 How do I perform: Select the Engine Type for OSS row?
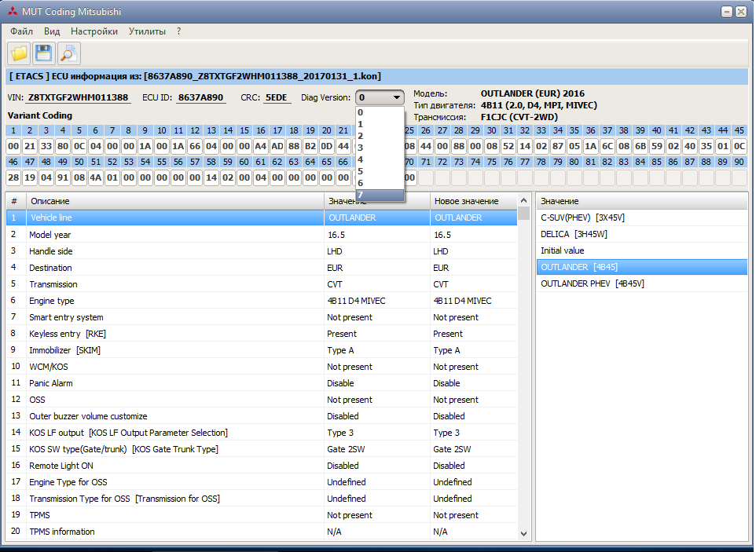tap(262, 481)
